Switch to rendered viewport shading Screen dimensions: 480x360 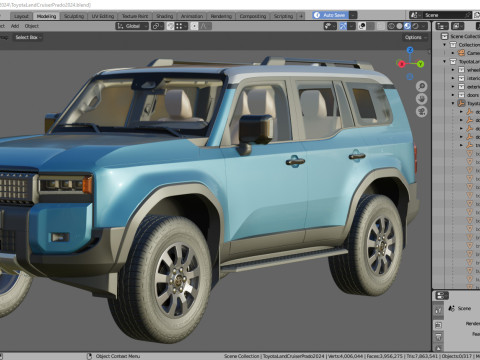415,26
